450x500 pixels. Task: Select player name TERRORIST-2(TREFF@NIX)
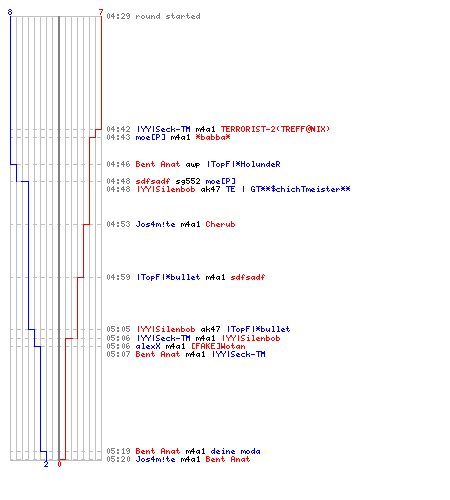coord(275,129)
